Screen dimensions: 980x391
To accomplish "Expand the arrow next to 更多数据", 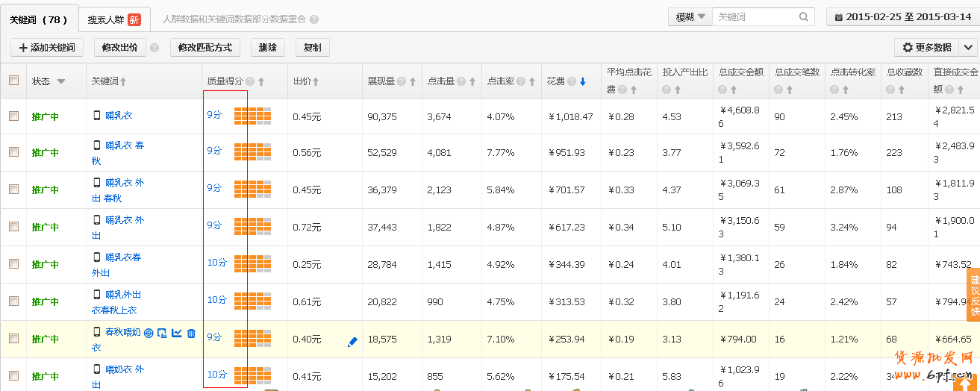I will pos(968,47).
